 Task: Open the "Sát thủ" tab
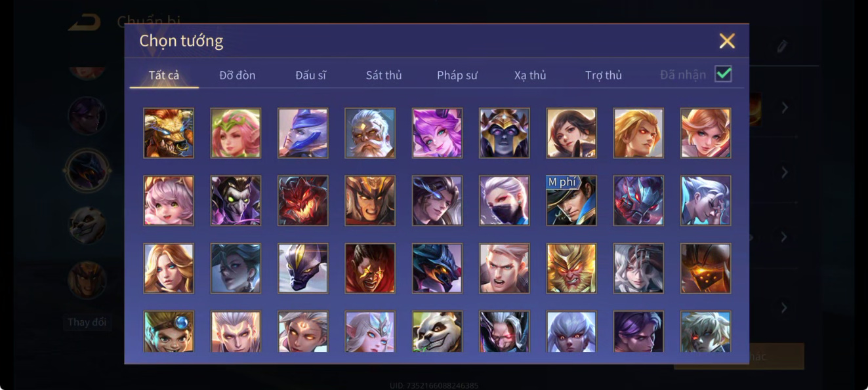tap(384, 75)
